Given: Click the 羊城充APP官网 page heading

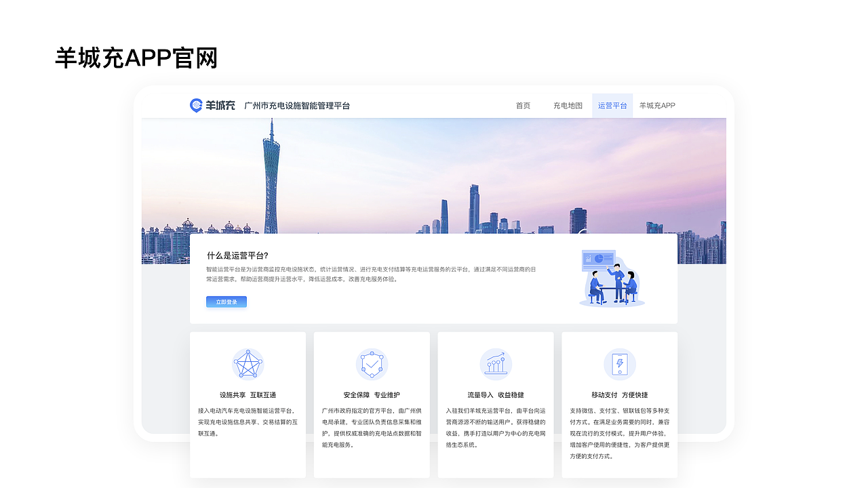Looking at the screenshot, I should coord(136,58).
